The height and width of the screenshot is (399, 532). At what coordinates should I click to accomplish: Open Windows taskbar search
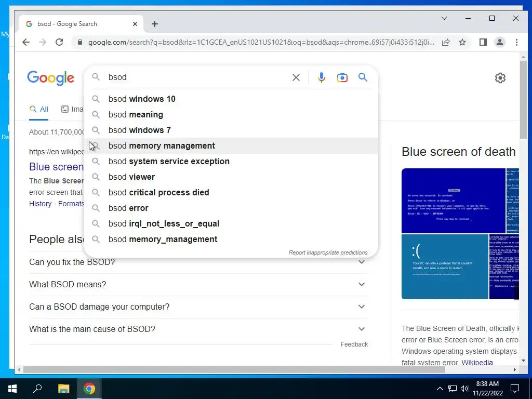(37, 389)
